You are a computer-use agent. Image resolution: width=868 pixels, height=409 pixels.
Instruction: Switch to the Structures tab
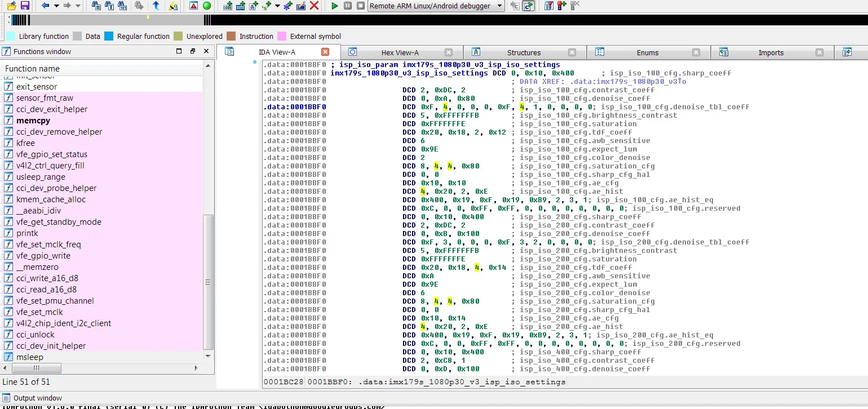point(524,52)
